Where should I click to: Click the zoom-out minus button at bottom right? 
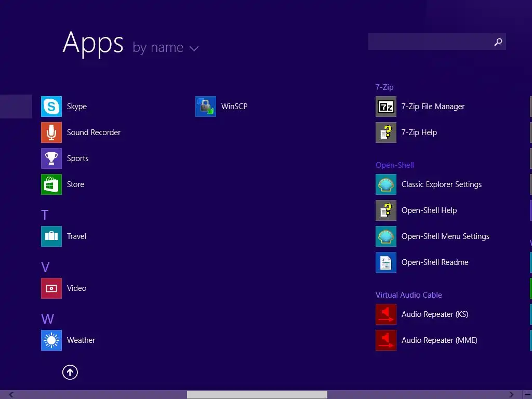tap(527, 395)
